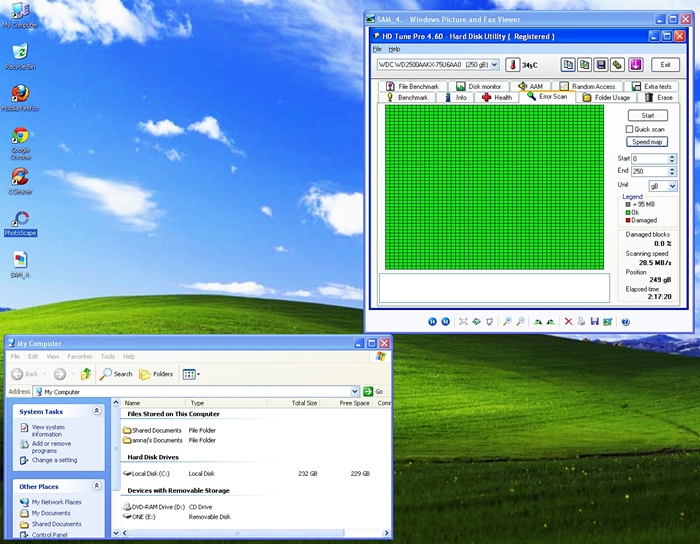Switch to the Health tab
This screenshot has height=544, width=700.
[x=497, y=97]
